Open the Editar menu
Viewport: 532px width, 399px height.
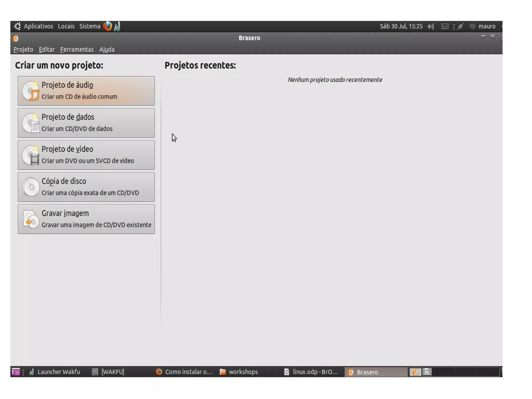47,49
